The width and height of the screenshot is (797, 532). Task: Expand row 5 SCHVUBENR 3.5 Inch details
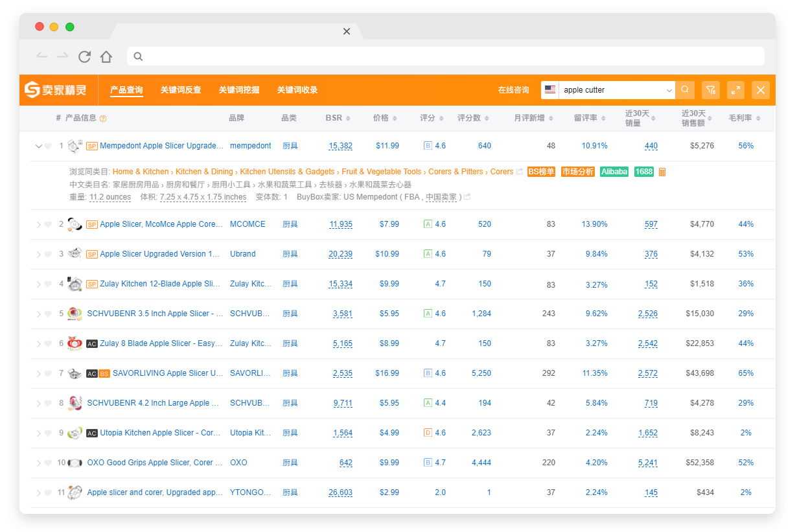point(38,314)
